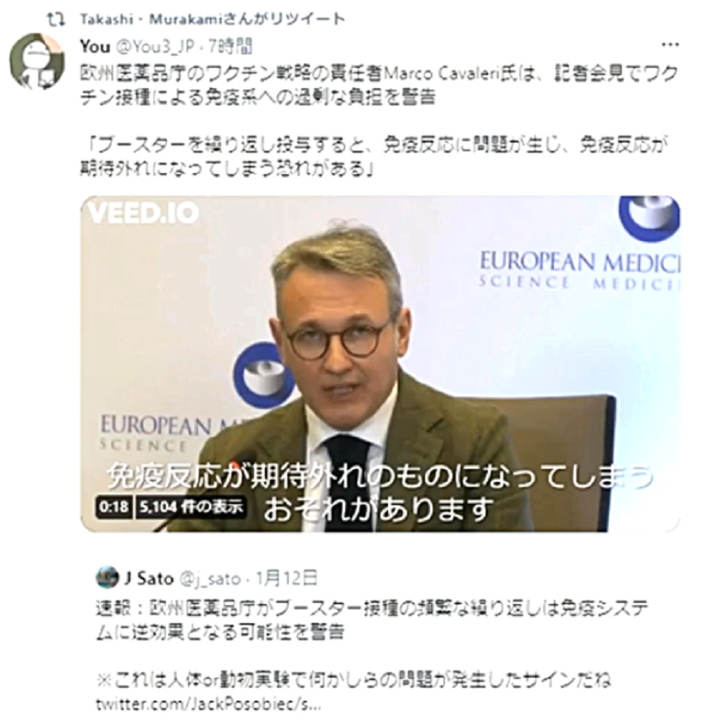
Task: Open the You profile avatar
Action: (x=37, y=61)
